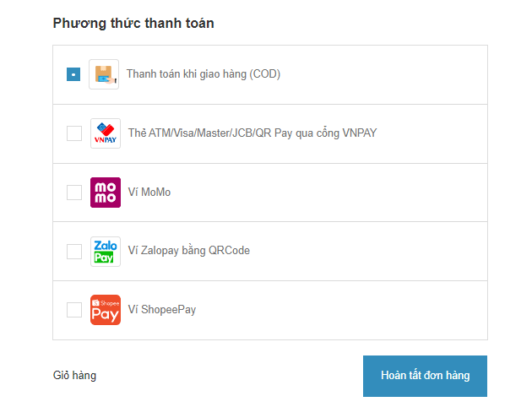
Task: Select the Ví ShopeePay checkbox
Action: coord(74,310)
